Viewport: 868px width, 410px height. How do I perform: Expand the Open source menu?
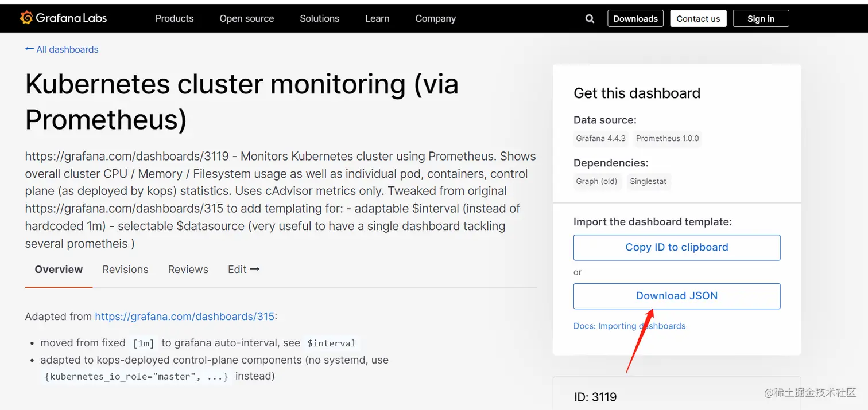[x=247, y=19]
